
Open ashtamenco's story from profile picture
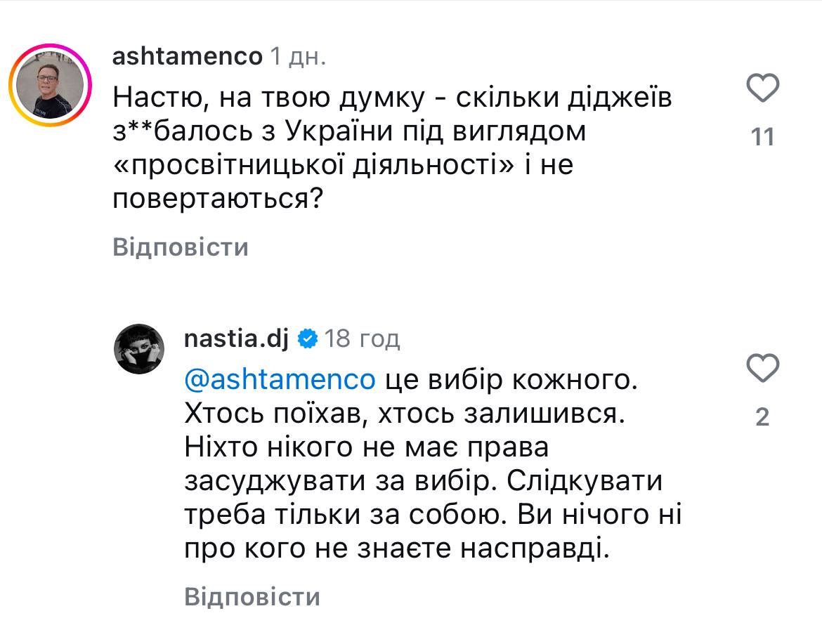[x=51, y=85]
